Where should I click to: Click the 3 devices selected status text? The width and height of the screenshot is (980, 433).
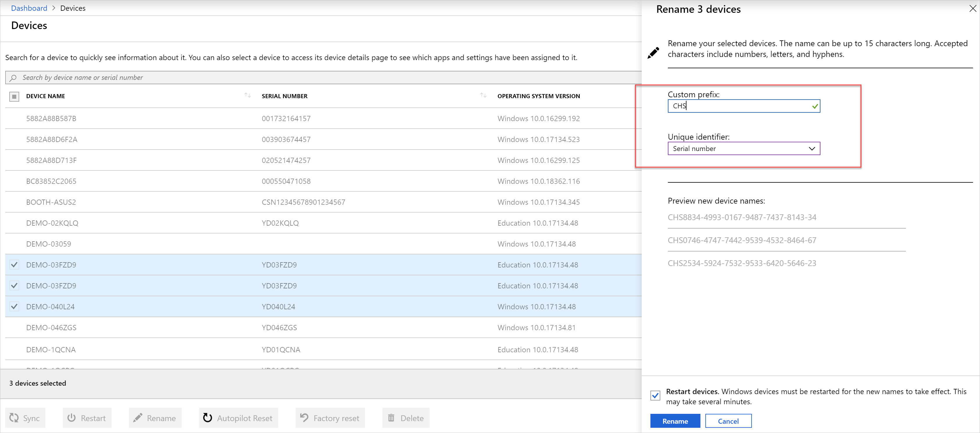[x=38, y=383]
